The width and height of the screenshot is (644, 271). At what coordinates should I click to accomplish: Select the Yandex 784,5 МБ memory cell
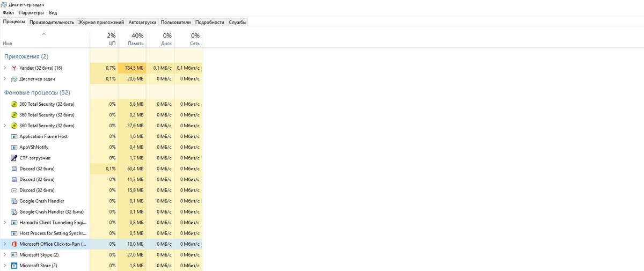coord(132,68)
